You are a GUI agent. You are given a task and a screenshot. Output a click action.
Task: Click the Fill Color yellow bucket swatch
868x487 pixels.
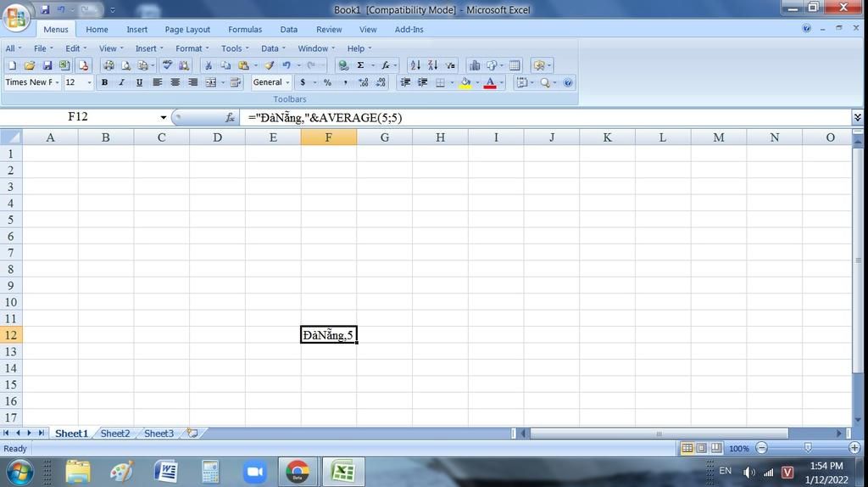click(465, 82)
